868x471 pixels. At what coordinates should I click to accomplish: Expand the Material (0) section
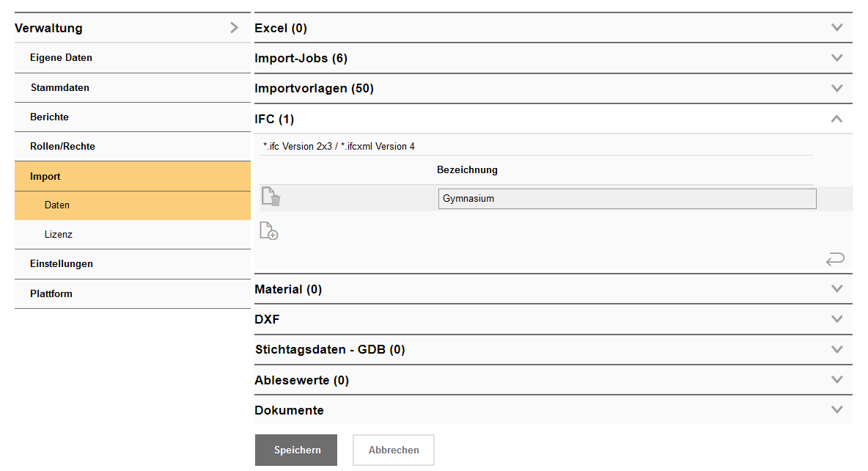pyautogui.click(x=836, y=289)
